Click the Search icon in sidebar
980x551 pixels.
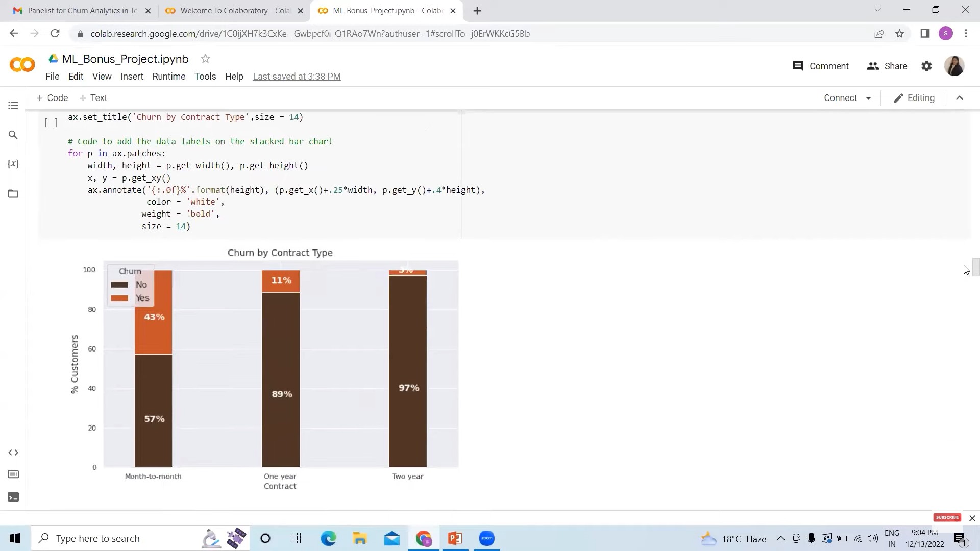[x=13, y=135]
